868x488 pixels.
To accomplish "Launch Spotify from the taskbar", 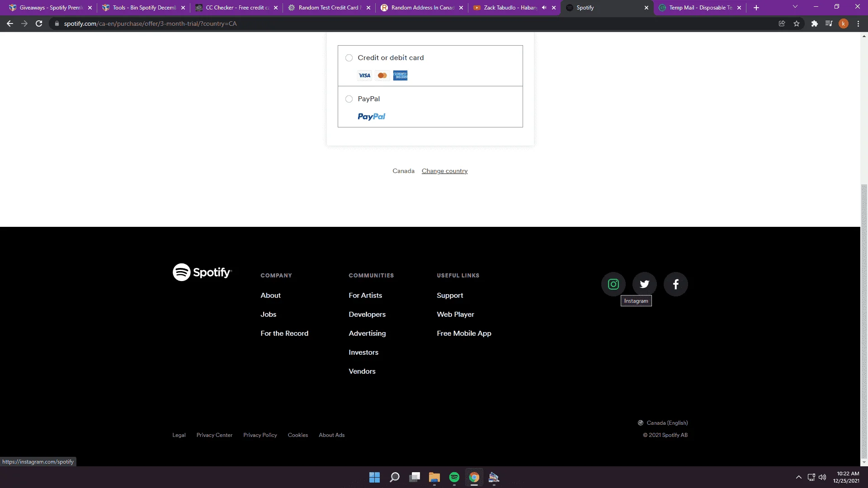I will coord(454,477).
